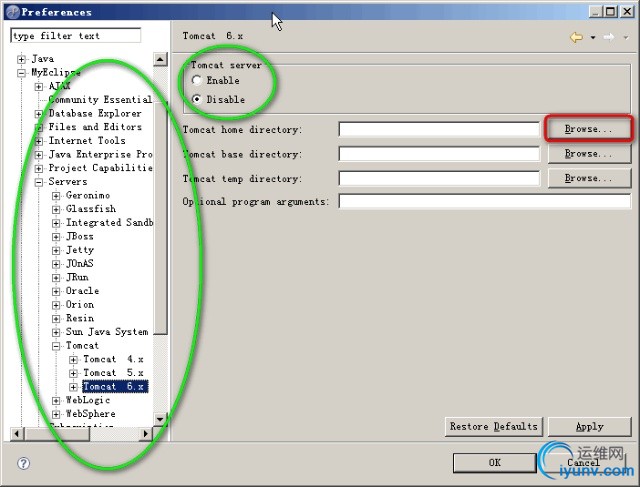Click the back navigation arrow icon

click(x=576, y=37)
